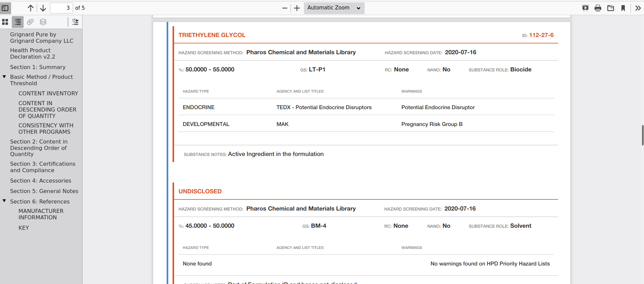
Task: Click the 'TRIETHYLENE GLYCOL' heading
Action: click(212, 35)
